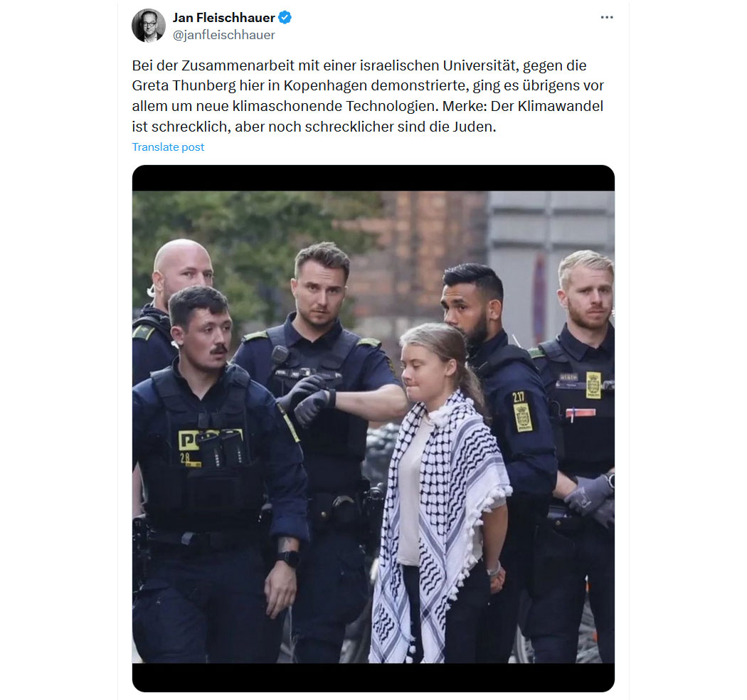Image resolution: width=747 pixels, height=700 pixels.
Task: Open the three-dot more options menu
Action: 606,17
